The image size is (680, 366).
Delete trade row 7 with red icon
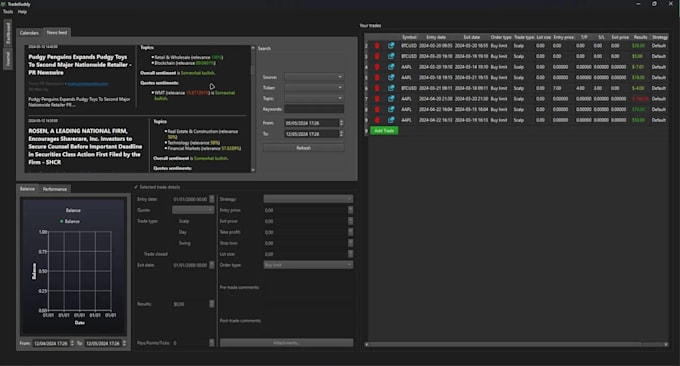point(377,99)
